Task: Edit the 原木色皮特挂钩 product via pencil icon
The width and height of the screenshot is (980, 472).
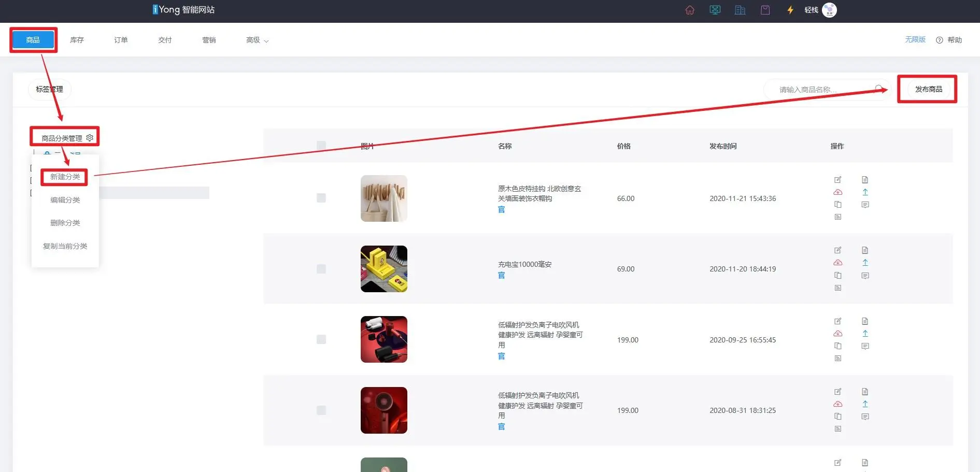Action: 837,180
